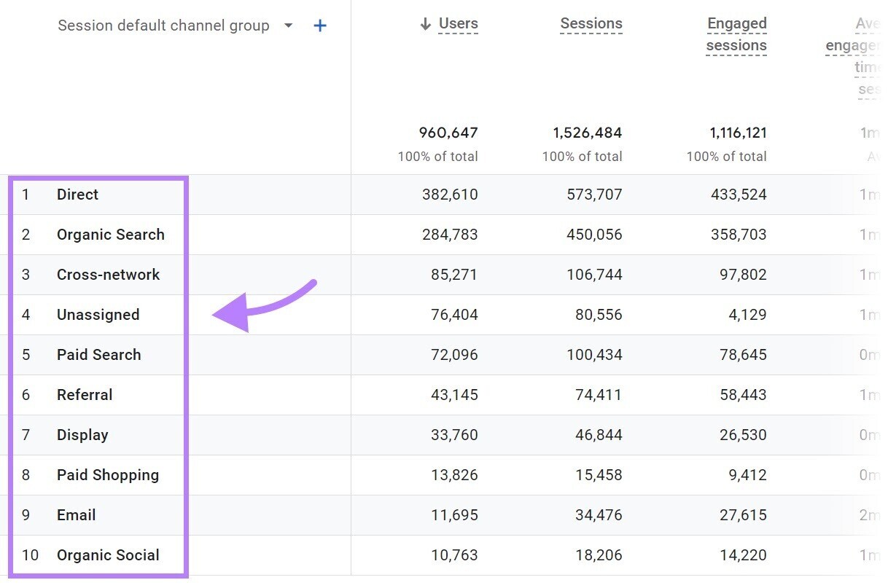Open the Organic Search channel details
This screenshot has height=588, width=888.
111,235
